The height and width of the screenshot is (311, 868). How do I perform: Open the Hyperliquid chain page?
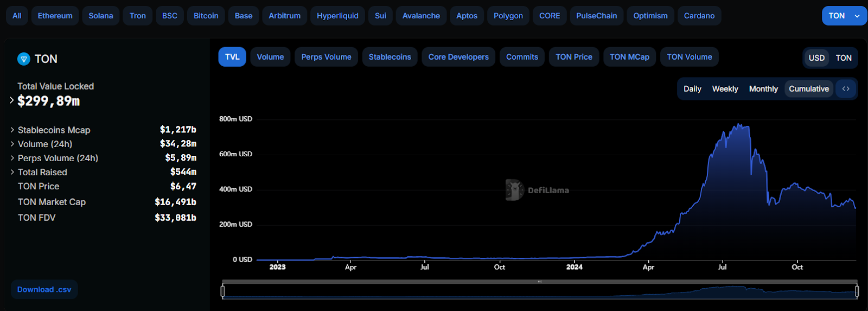337,16
